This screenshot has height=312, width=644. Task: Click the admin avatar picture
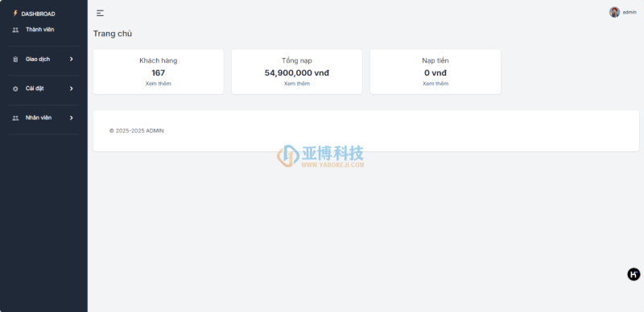[614, 12]
